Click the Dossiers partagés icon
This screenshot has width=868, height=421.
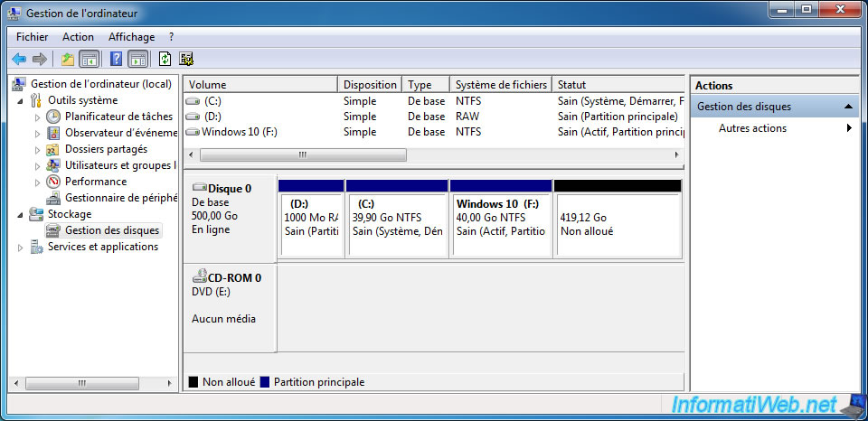point(53,149)
